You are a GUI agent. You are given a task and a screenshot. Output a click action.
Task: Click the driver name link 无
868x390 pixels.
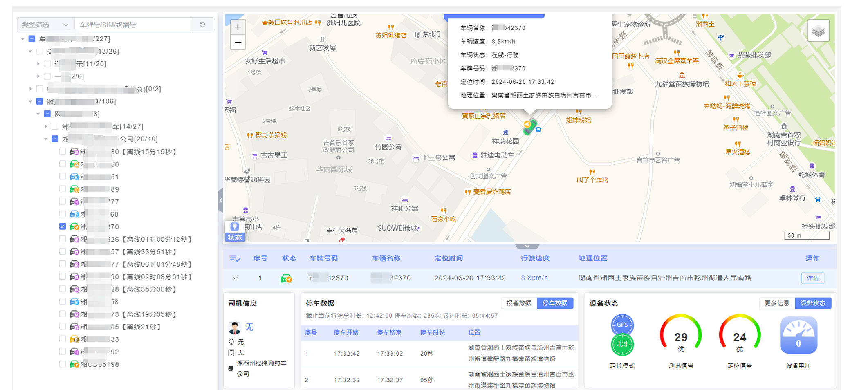coord(249,327)
